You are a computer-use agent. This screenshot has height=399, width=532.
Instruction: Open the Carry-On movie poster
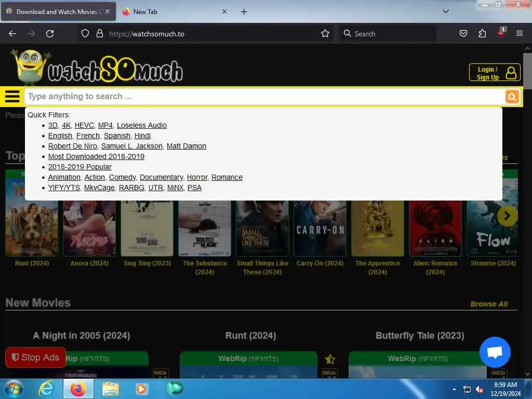point(320,228)
